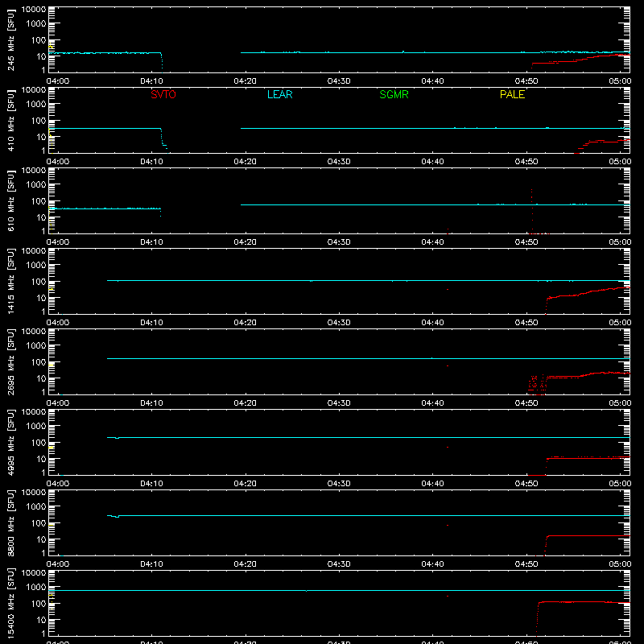Click 04:30 time label under 410 MHz plot
The height and width of the screenshot is (644, 644).
pos(339,162)
